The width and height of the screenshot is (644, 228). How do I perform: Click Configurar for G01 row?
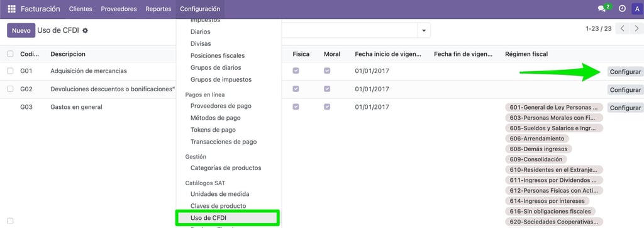coord(625,72)
